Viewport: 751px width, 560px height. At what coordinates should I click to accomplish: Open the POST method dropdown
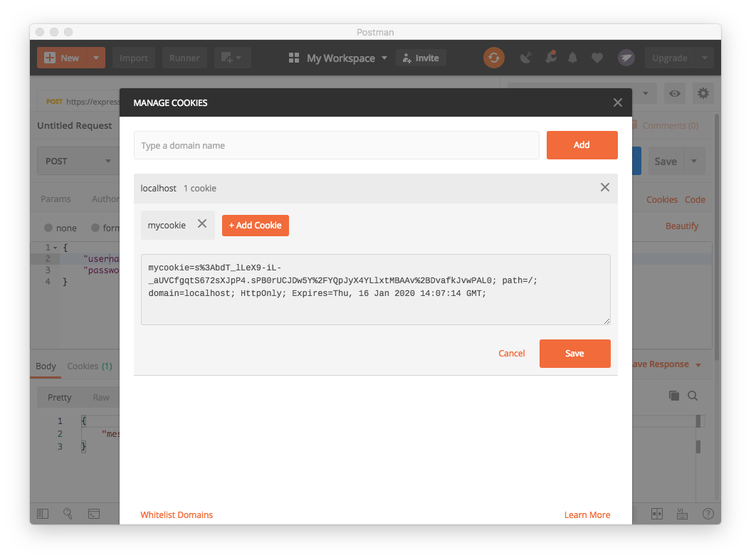(x=78, y=161)
